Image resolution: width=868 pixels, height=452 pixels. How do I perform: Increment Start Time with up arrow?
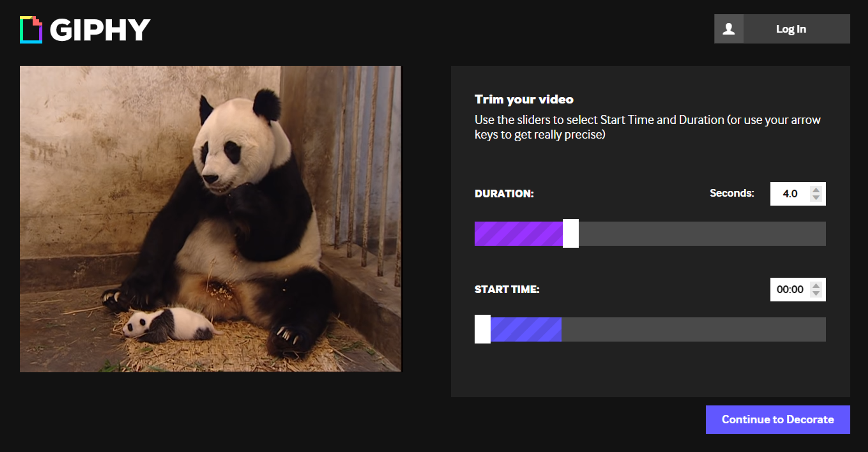click(816, 286)
